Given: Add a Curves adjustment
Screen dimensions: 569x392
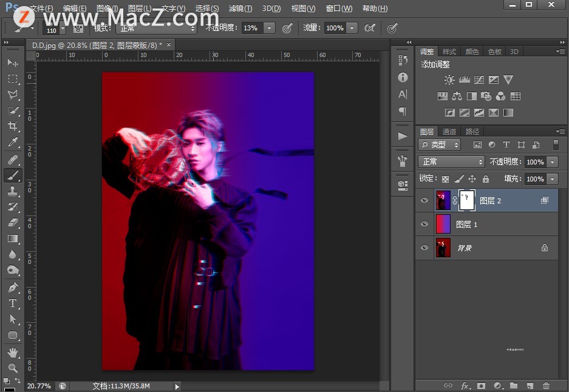Looking at the screenshot, I should (479, 79).
